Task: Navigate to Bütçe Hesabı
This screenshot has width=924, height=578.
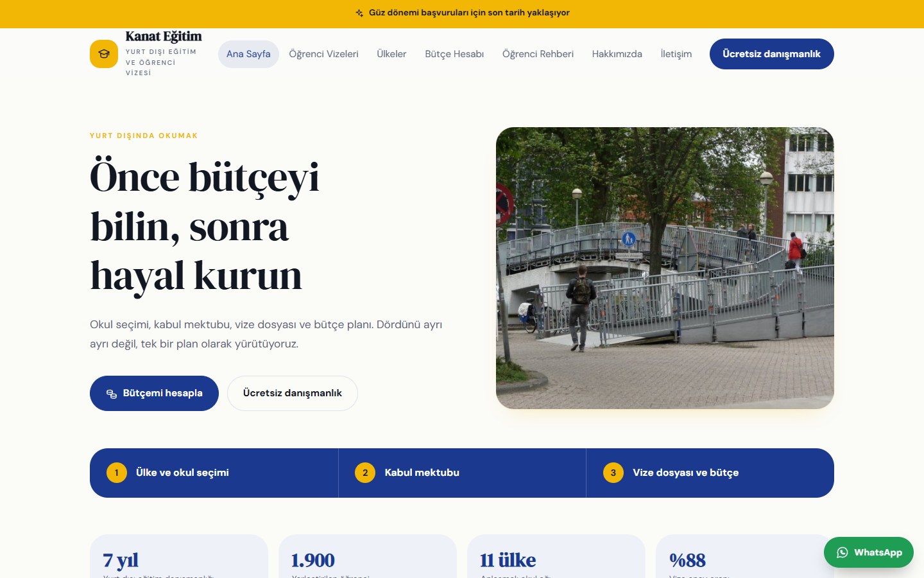Action: tap(454, 54)
